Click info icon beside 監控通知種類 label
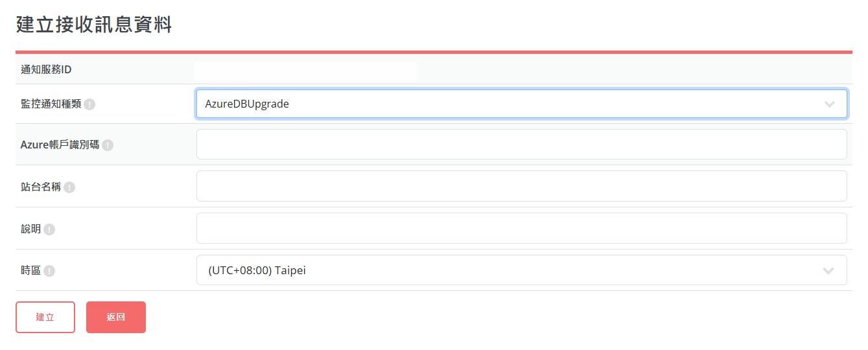 point(89,104)
